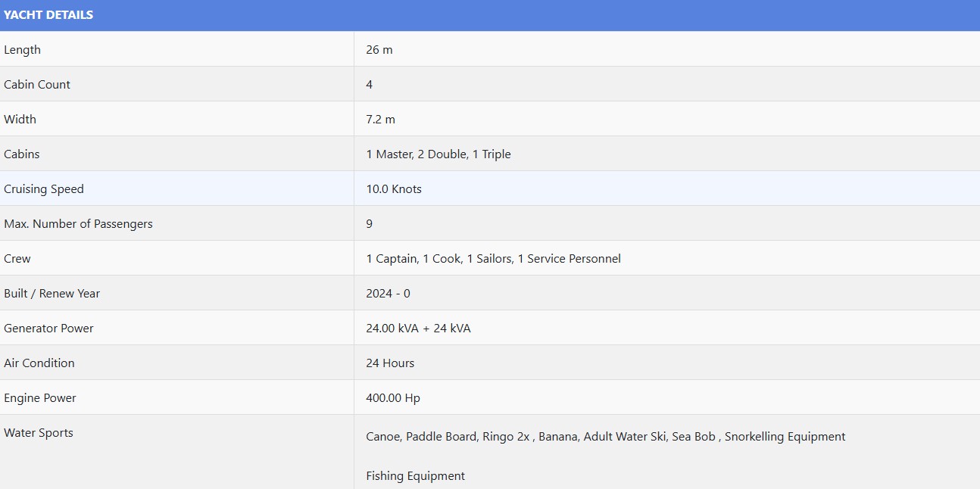Click the Built / Renew Year label
This screenshot has height=489, width=980.
pyautogui.click(x=51, y=294)
